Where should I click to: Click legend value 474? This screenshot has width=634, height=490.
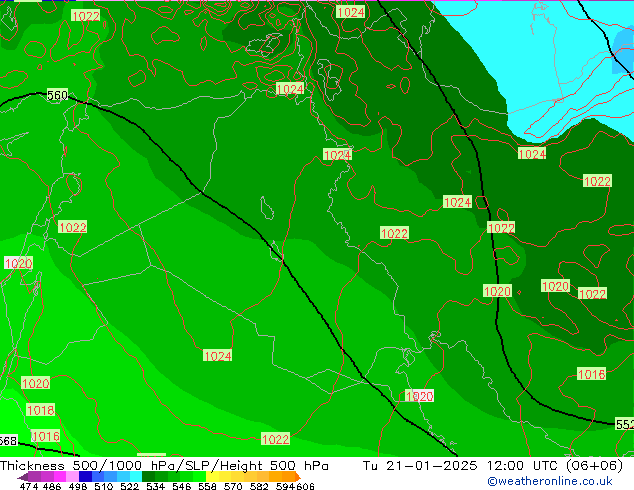click(x=29, y=486)
